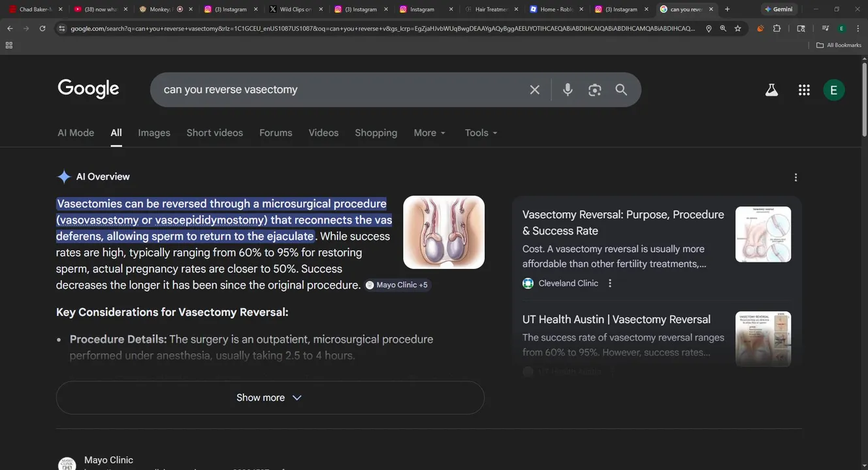Click the browser forward arrow
868x470 pixels.
coord(26,29)
